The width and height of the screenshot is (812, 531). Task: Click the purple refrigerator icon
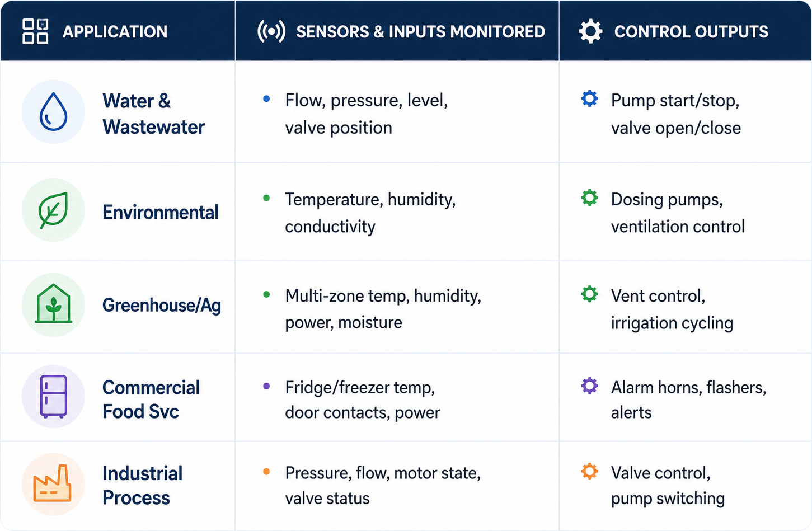(x=53, y=396)
